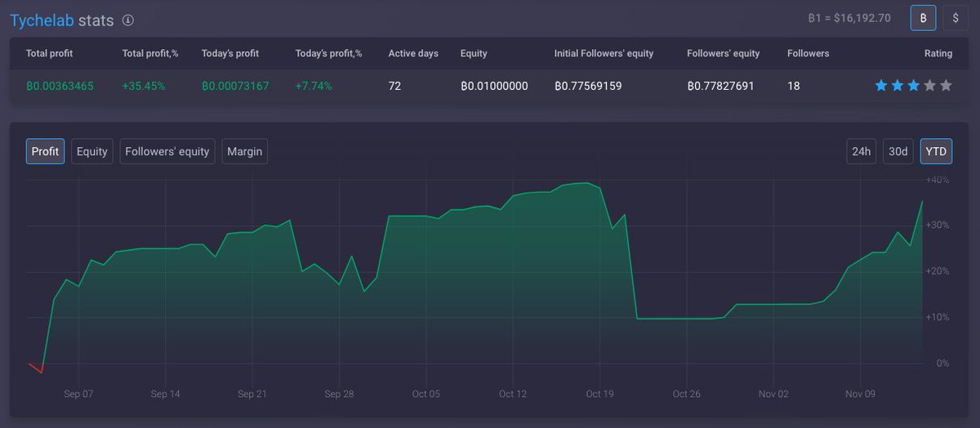This screenshot has height=428, width=980.
Task: Click the Total profit column header
Action: tap(49, 53)
